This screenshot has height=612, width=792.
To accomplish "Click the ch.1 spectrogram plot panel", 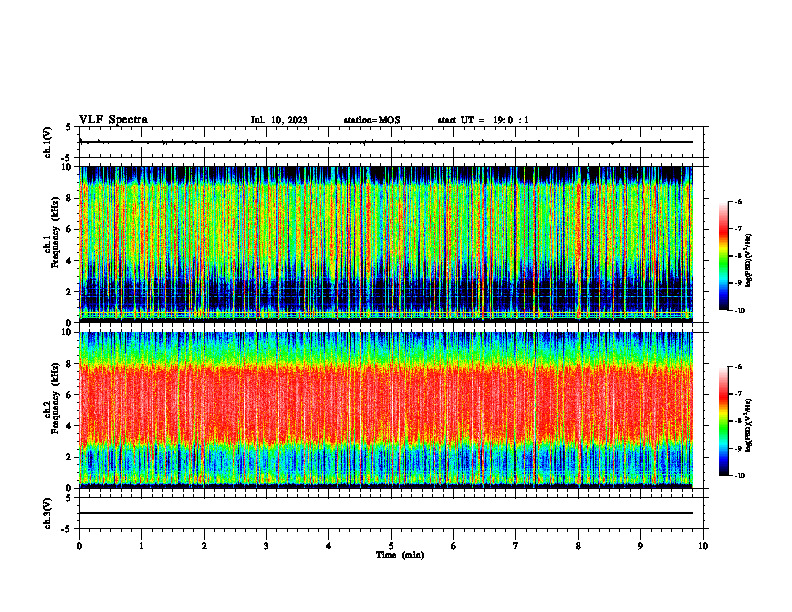I will 386,244.
